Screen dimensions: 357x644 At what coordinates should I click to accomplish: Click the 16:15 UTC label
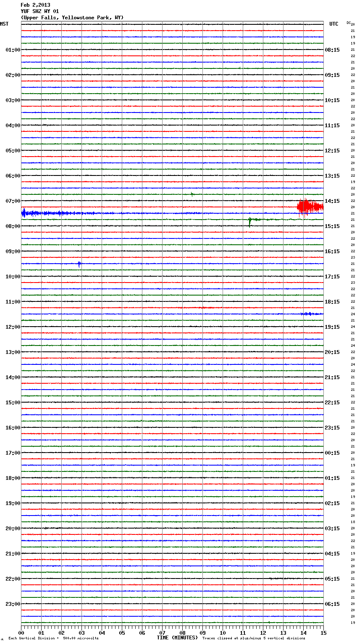click(332, 251)
